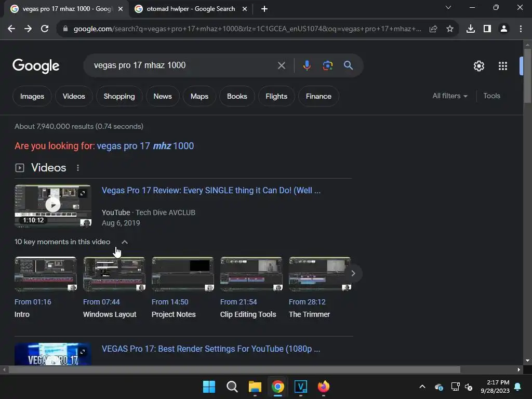
Task: Close the otomad hwlper tab
Action: click(245, 9)
